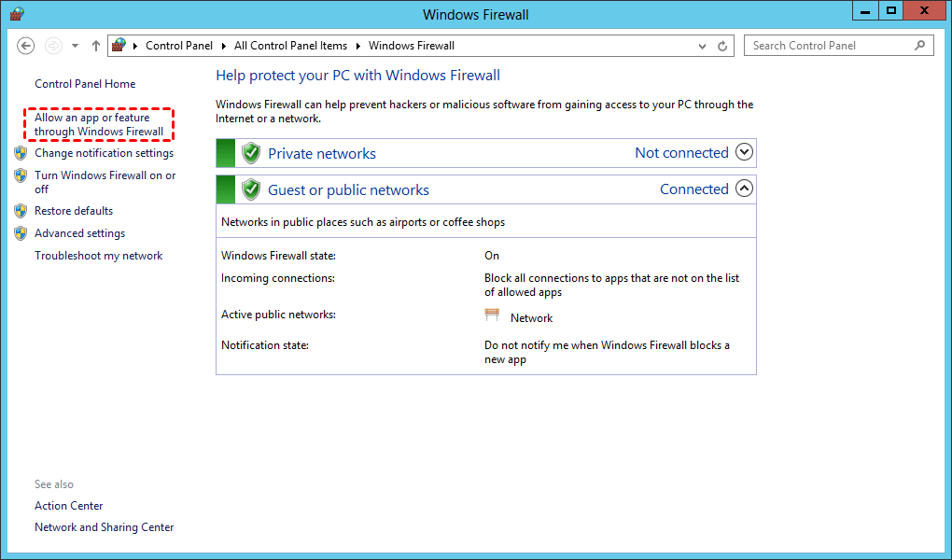Image resolution: width=952 pixels, height=560 pixels.
Task: Click the Connected status text
Action: pyautogui.click(x=694, y=189)
